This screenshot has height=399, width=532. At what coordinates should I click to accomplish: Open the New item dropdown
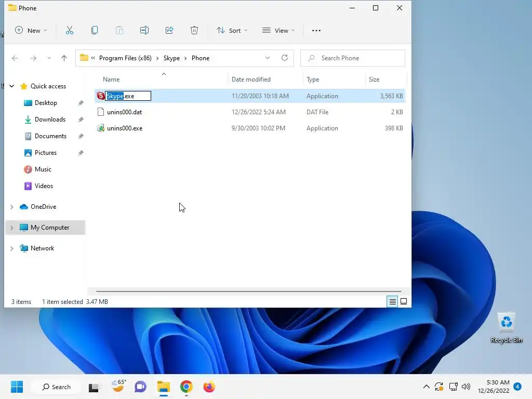31,31
